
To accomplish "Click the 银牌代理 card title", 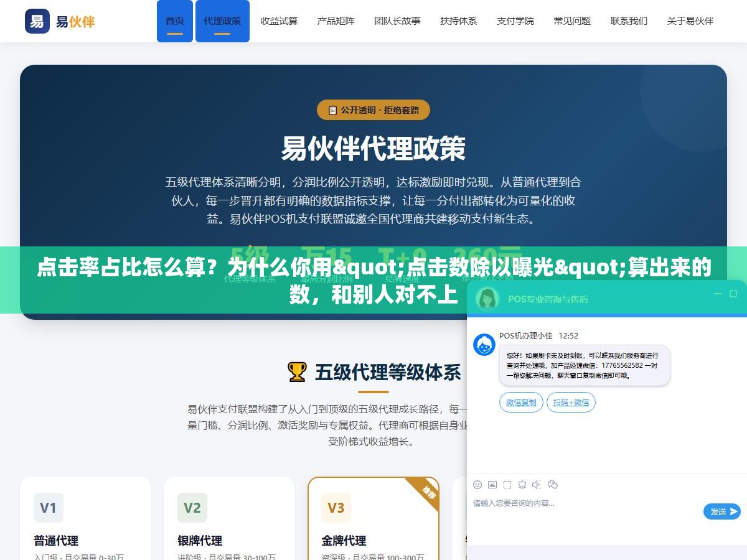I will coord(200,540).
